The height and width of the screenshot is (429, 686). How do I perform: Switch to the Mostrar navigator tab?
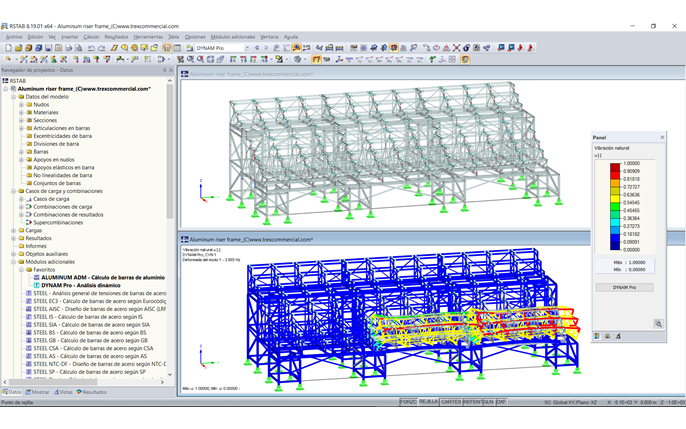pyautogui.click(x=39, y=392)
